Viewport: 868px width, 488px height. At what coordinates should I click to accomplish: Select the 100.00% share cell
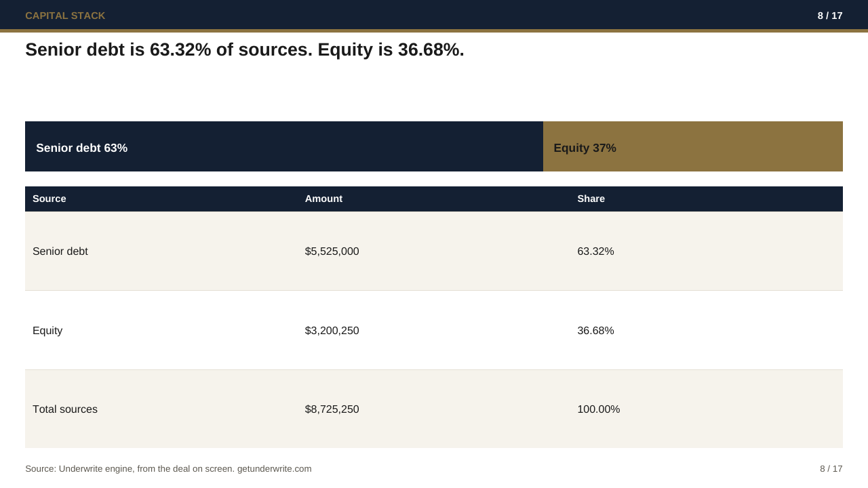point(598,409)
